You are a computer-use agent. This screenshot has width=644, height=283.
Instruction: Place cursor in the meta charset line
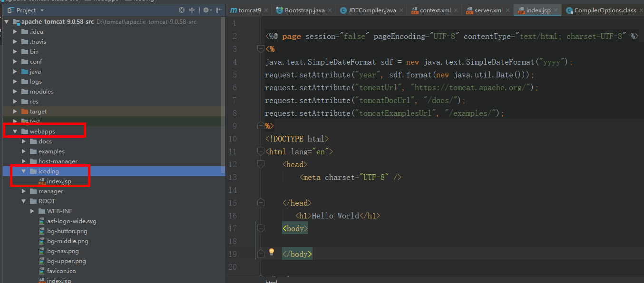pos(351,177)
